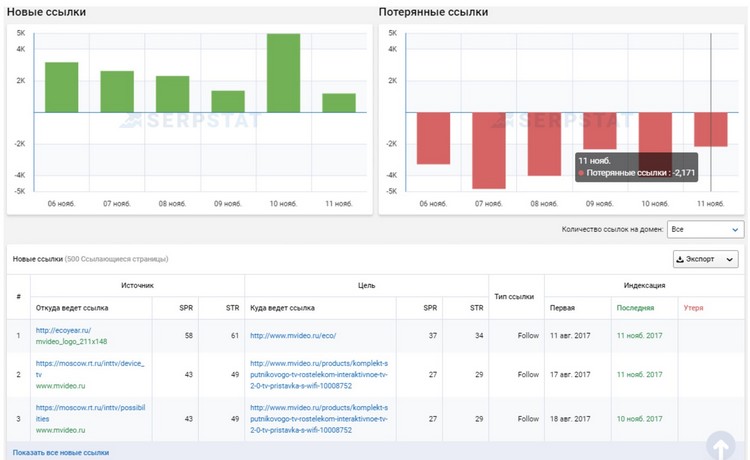This screenshot has height=460, width=750.
Task: Click the scroll-to-top arrow icon
Action: tap(720, 445)
